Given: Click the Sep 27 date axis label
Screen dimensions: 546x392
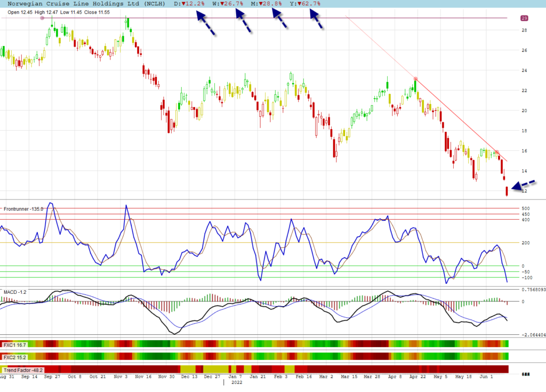Looking at the screenshot, I should (x=52, y=377).
